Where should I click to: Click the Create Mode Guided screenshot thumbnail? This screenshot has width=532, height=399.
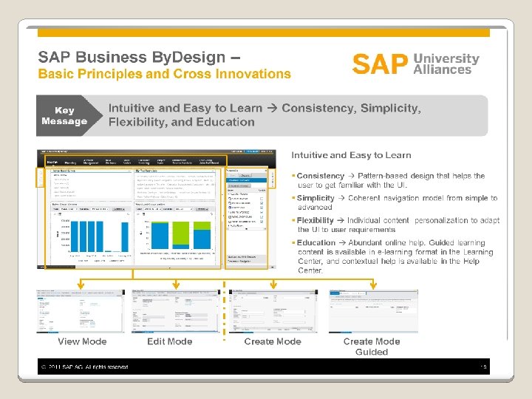point(373,312)
